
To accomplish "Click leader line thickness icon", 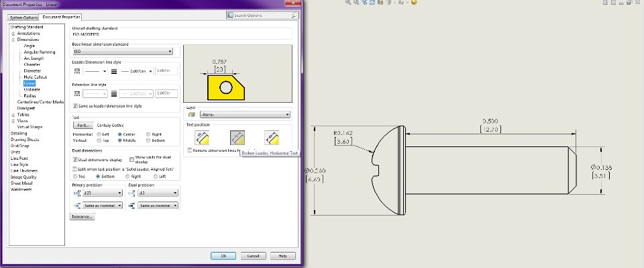I will coord(114,71).
